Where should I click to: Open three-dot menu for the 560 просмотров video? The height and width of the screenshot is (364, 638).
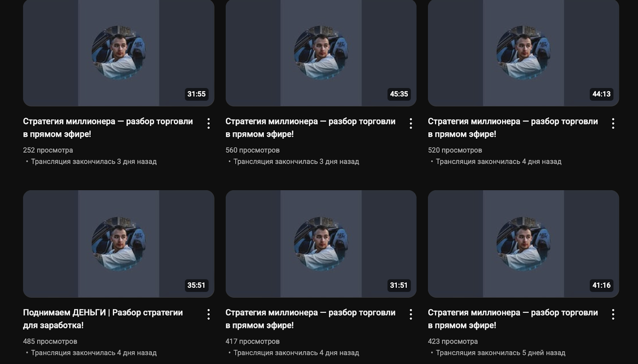click(x=411, y=123)
